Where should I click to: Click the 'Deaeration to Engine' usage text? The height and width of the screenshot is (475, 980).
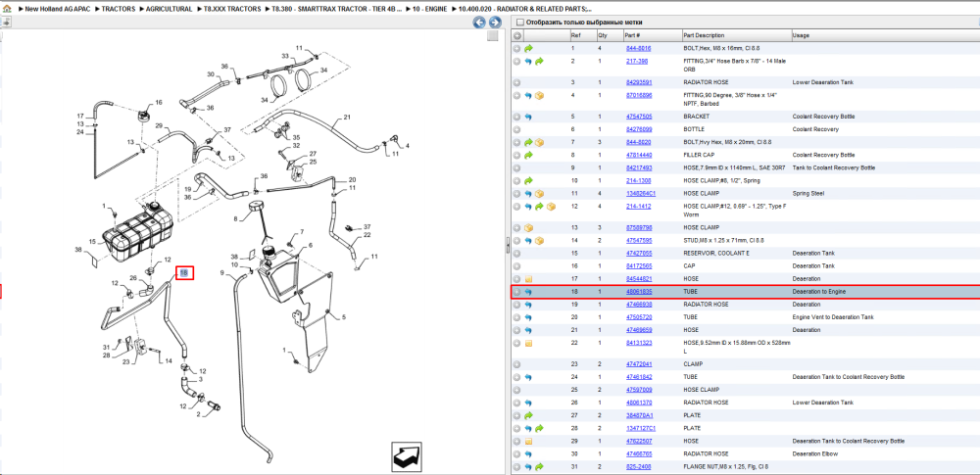[x=819, y=292]
